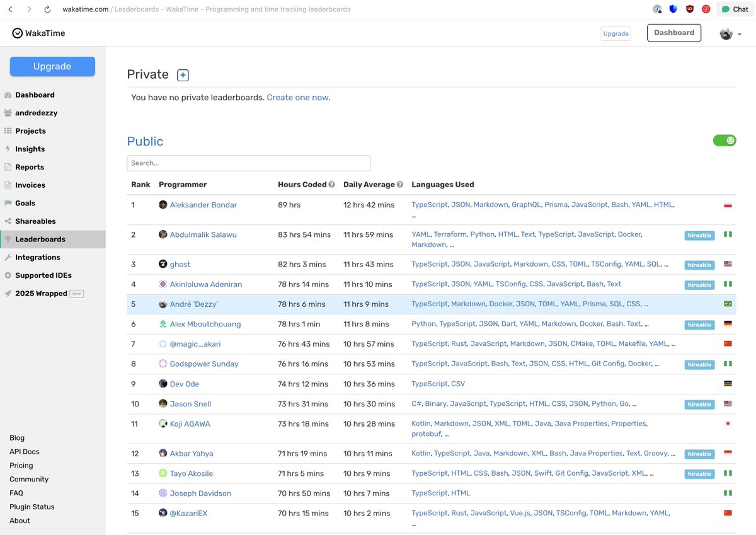Click Poland flag in Aleksander Bondar row
This screenshot has height=535, width=756.
(x=728, y=205)
